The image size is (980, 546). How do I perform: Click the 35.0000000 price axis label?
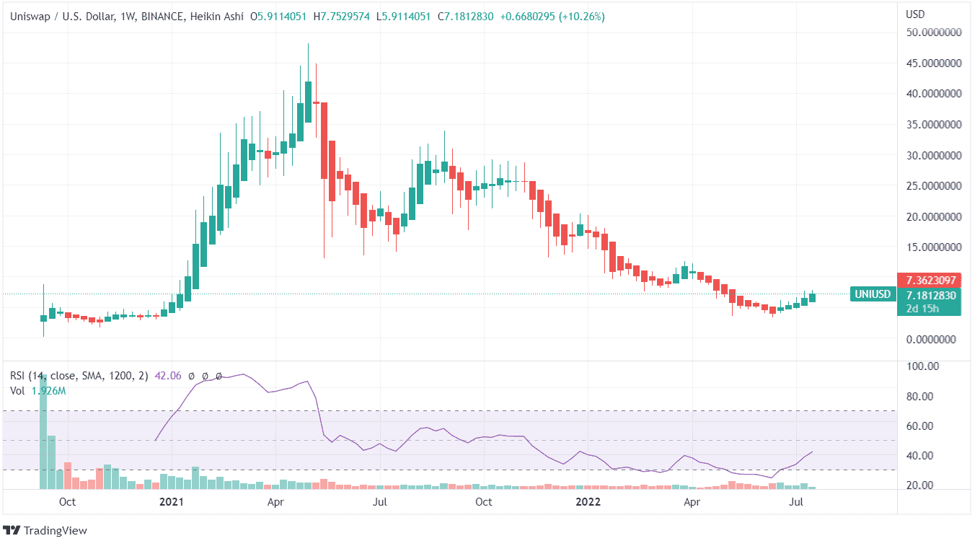(x=934, y=125)
